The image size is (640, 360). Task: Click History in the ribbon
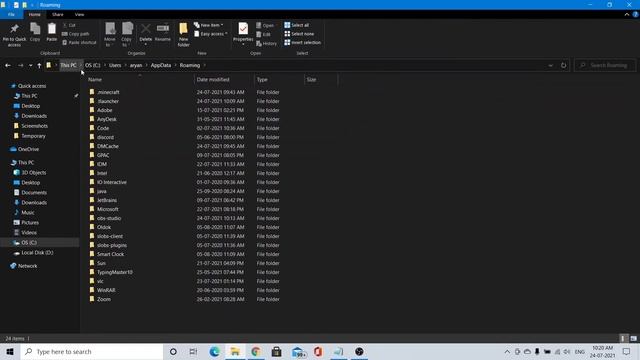tap(267, 43)
